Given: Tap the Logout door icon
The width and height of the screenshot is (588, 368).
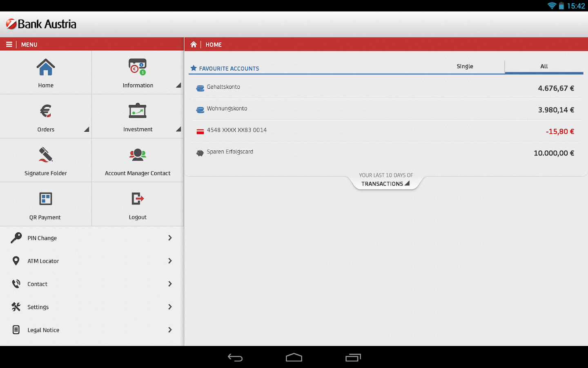Looking at the screenshot, I should coord(138,199).
